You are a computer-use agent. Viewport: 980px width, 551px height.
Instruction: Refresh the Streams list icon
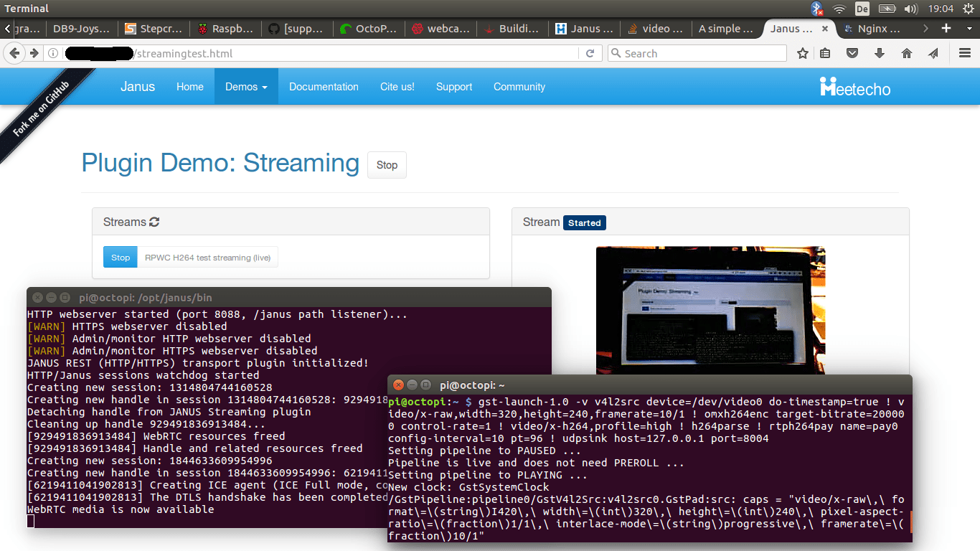[154, 222]
